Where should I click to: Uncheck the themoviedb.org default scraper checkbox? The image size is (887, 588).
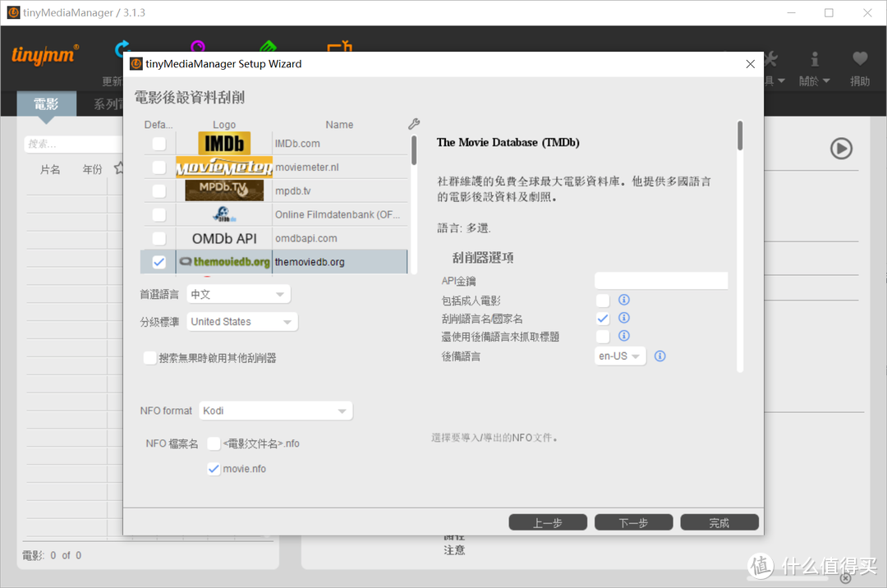pyautogui.click(x=159, y=262)
